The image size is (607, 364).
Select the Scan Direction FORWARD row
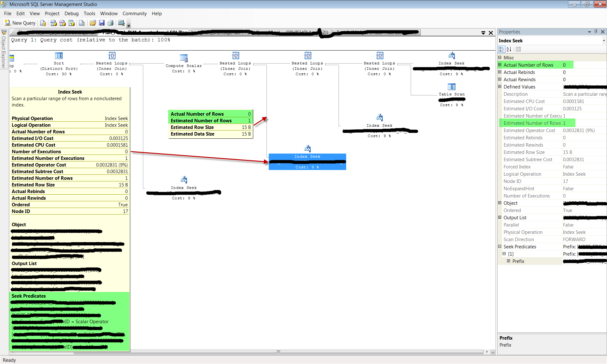click(553, 239)
